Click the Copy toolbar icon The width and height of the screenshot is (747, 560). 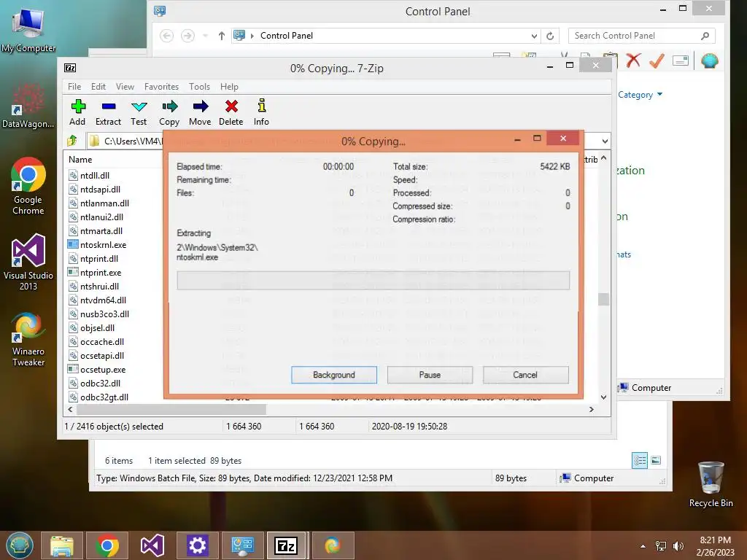tap(169, 106)
